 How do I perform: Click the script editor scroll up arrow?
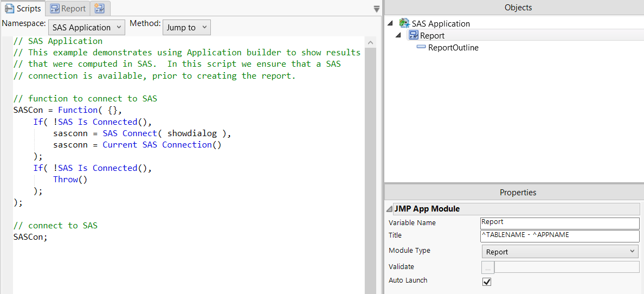click(371, 43)
